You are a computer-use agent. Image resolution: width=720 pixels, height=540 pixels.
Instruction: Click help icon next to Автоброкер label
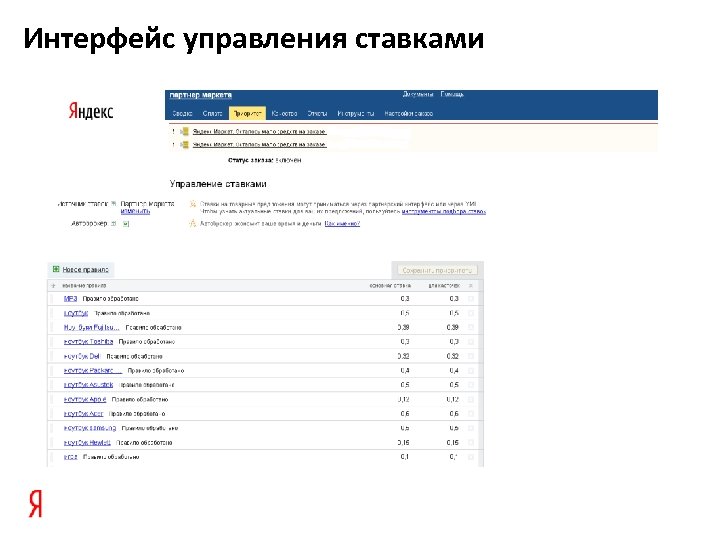click(x=114, y=224)
